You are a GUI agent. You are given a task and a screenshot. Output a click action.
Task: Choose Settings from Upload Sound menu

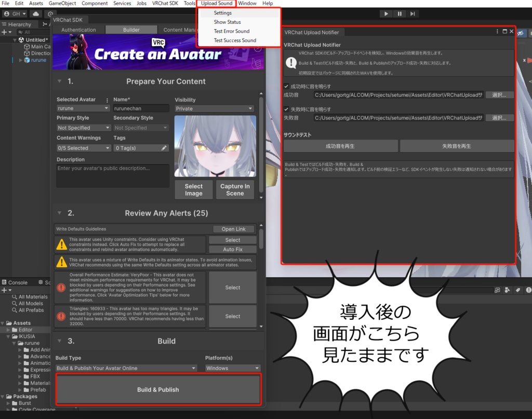[222, 13]
